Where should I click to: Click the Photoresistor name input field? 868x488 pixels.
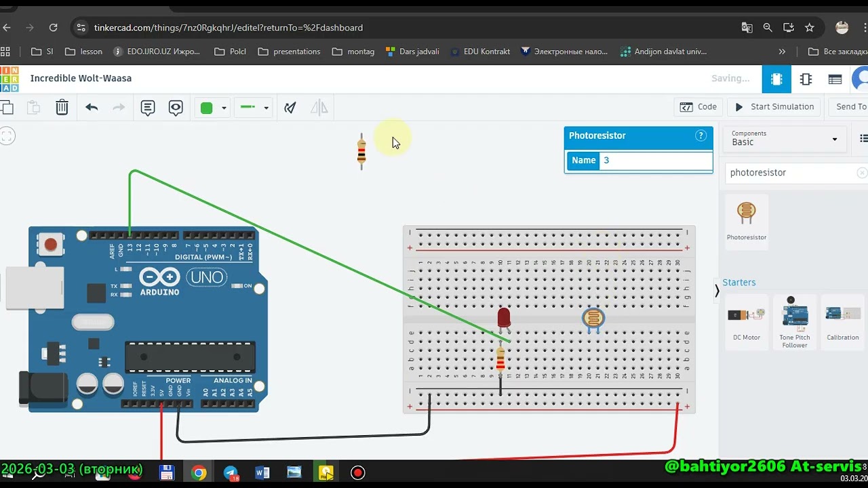coord(655,161)
